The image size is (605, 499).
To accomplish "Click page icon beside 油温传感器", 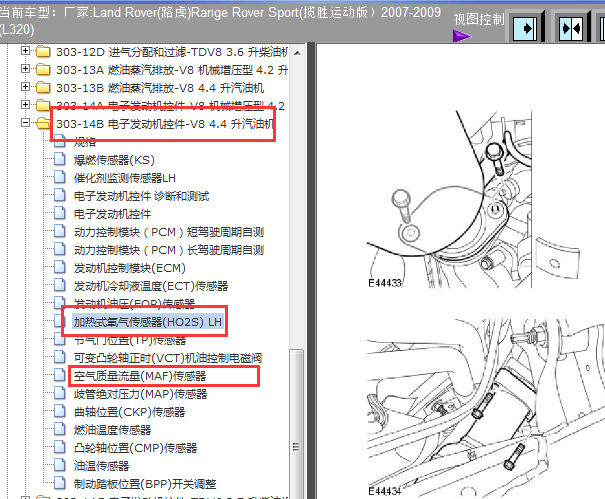I will pos(60,465).
